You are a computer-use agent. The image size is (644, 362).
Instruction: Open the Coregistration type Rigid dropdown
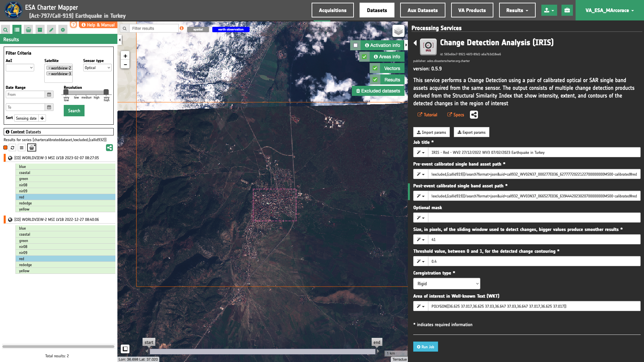[x=446, y=284]
